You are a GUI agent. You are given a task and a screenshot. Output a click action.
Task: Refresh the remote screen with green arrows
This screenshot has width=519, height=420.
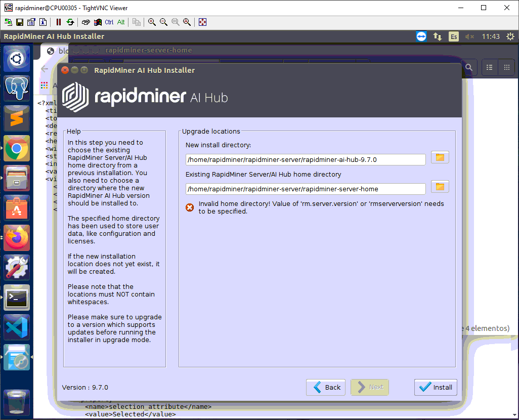point(70,22)
